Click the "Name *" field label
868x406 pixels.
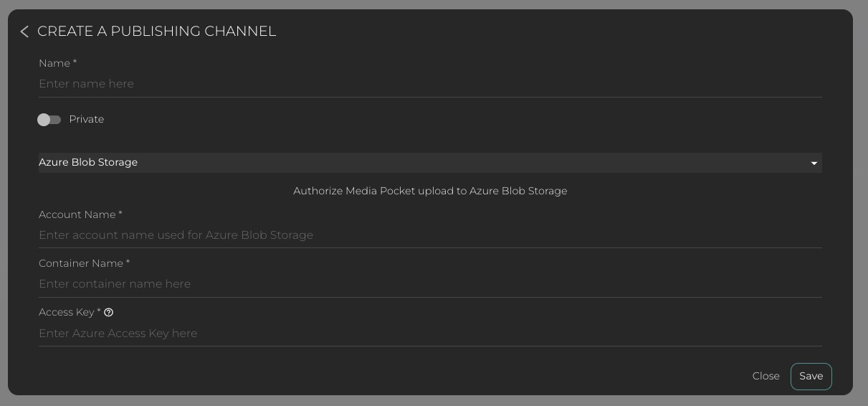click(57, 64)
